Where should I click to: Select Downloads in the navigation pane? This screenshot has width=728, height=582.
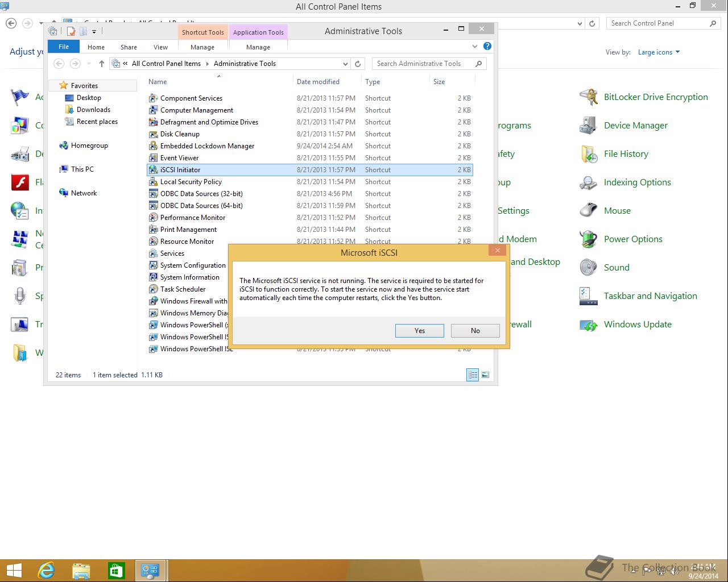click(x=93, y=110)
